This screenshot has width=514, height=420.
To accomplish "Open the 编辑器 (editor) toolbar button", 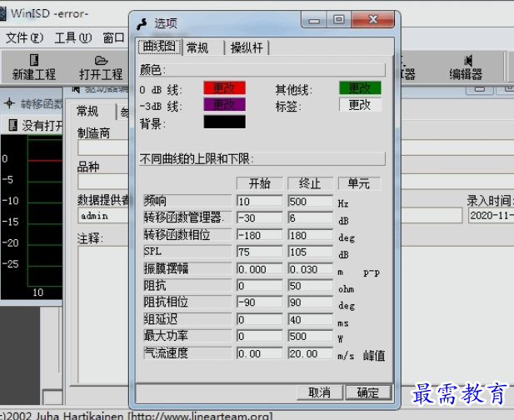I will 466,67.
